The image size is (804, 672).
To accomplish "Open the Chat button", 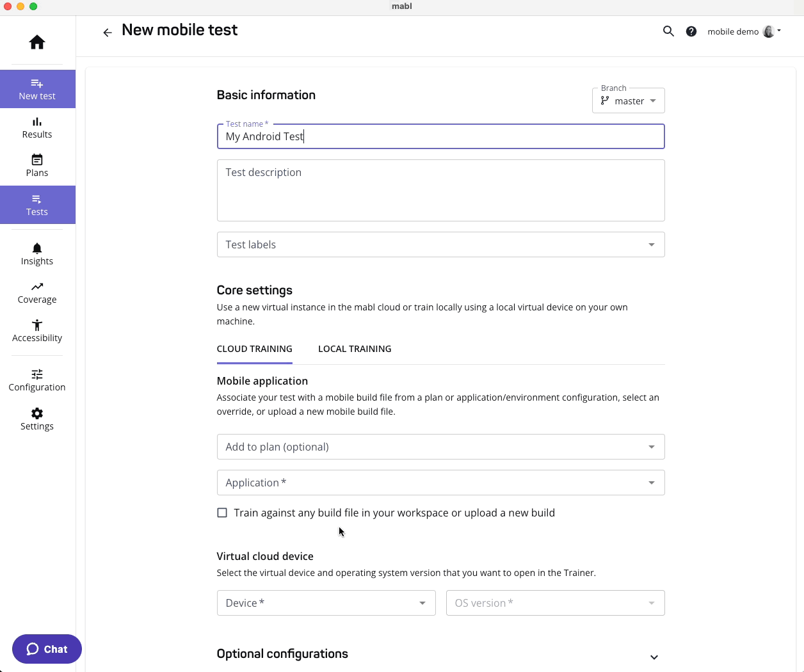I will 47,649.
